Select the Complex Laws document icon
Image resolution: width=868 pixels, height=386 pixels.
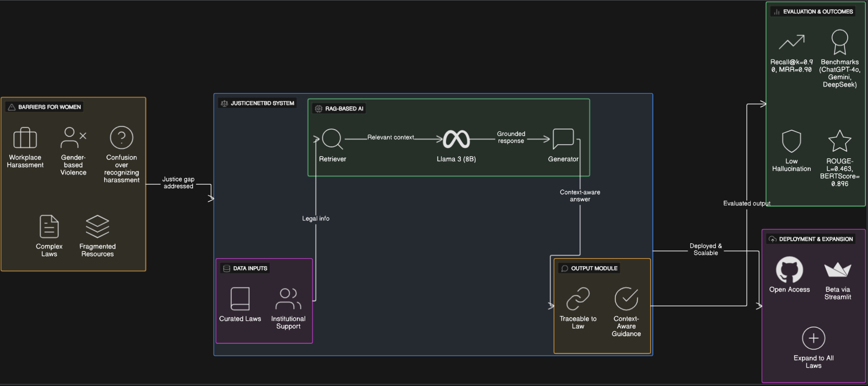(49, 227)
